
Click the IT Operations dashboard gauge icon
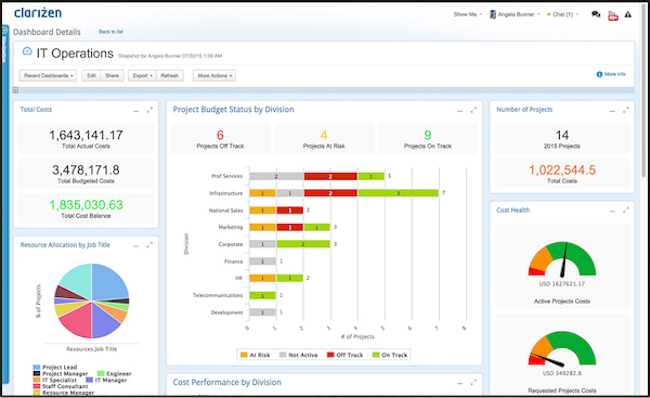(x=27, y=51)
